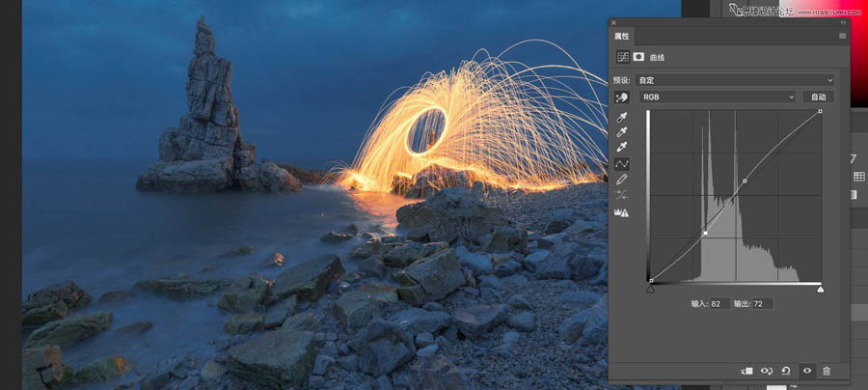The image size is (868, 390).
Task: Select the top-right curve endpoint
Action: [821, 111]
